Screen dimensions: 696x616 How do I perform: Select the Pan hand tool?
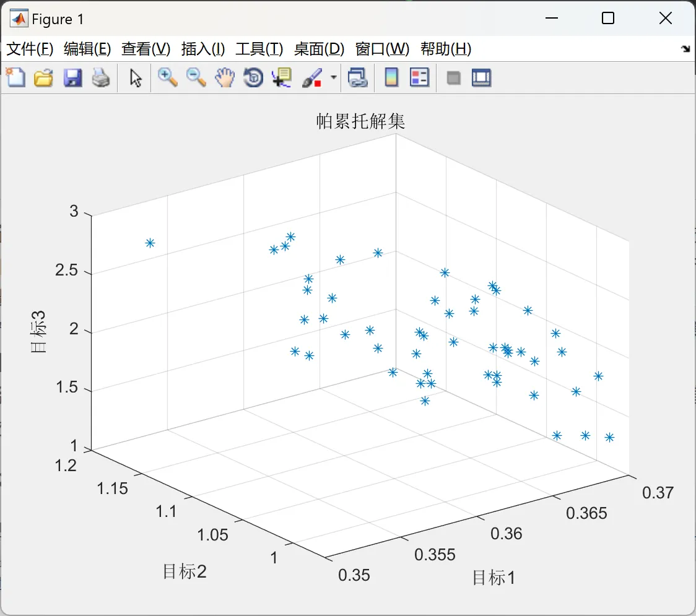pyautogui.click(x=225, y=77)
